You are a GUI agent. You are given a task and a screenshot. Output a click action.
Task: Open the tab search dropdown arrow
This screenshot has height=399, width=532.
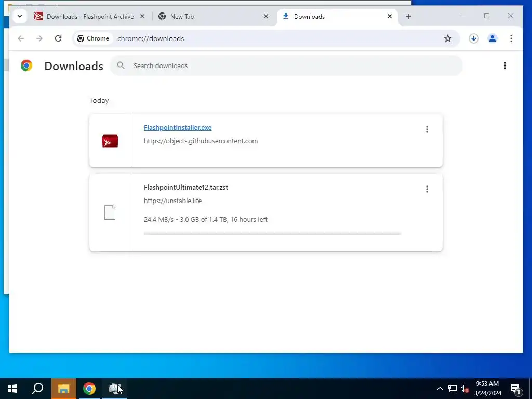click(20, 16)
